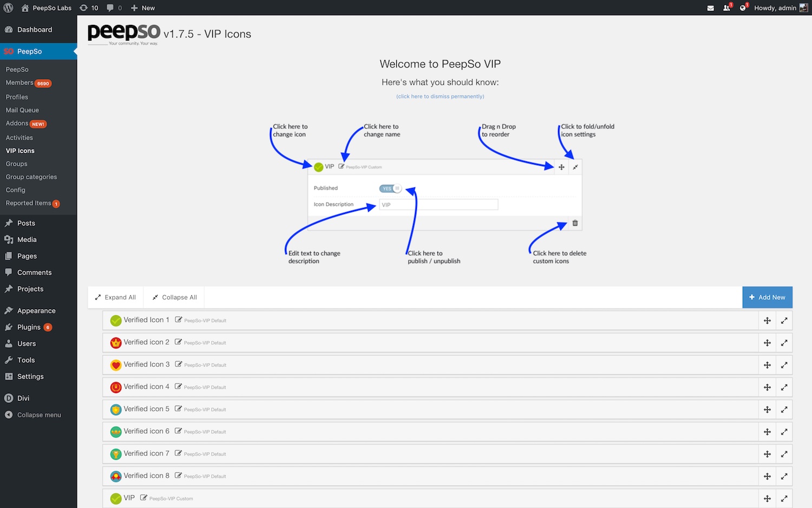
Task: Click the crown icon of Verified icon 2
Action: pyautogui.click(x=116, y=343)
